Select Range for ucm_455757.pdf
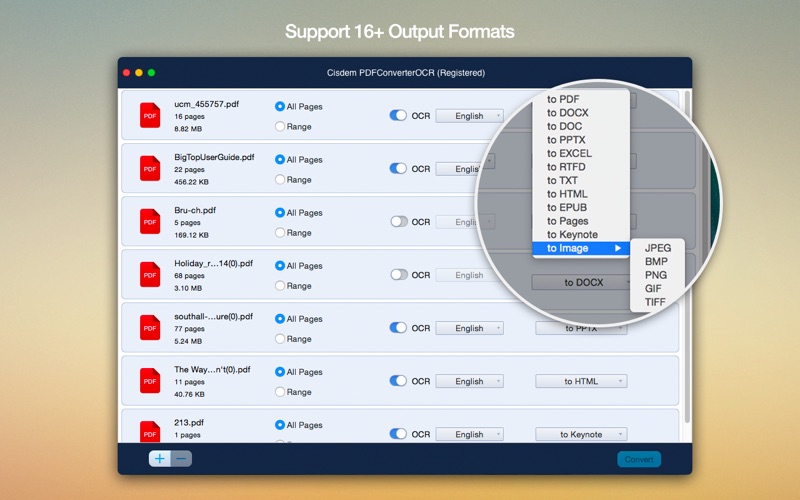 click(280, 126)
